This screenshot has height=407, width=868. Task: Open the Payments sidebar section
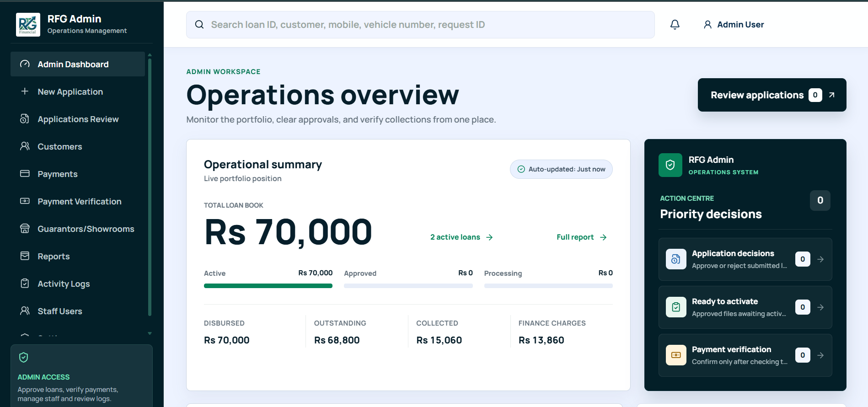pos(78,174)
